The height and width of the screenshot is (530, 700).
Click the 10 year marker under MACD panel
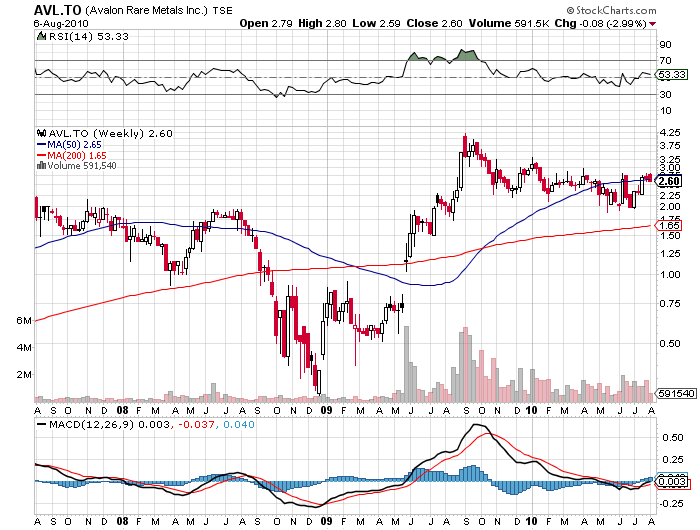531,521
